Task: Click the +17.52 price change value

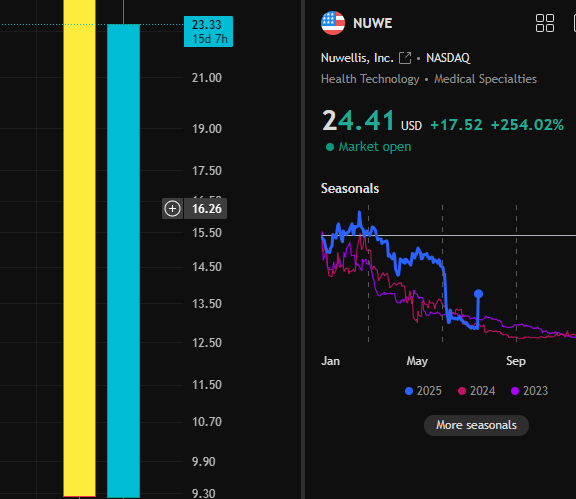Action: [x=456, y=125]
